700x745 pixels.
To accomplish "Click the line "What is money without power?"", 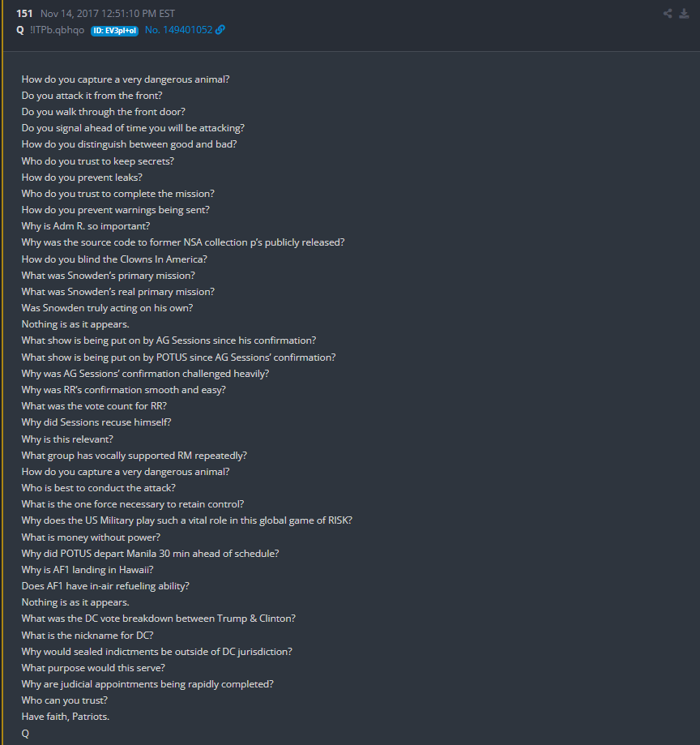I will coord(91,537).
